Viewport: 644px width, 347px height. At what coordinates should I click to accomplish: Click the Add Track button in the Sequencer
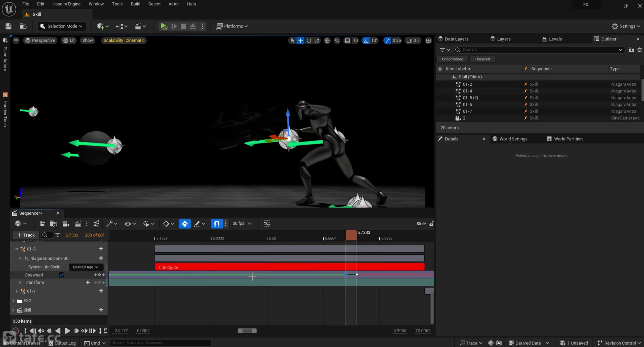pyautogui.click(x=26, y=235)
